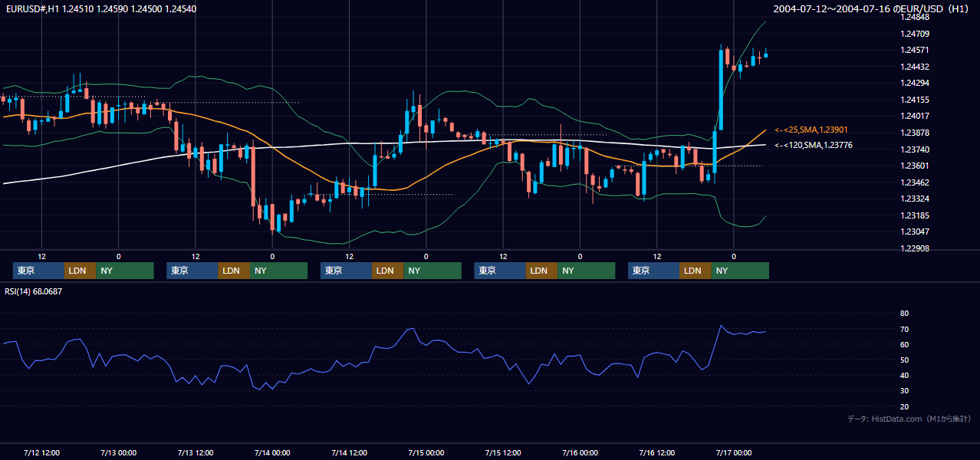Click the 7/13 12:00 date label

(x=195, y=452)
